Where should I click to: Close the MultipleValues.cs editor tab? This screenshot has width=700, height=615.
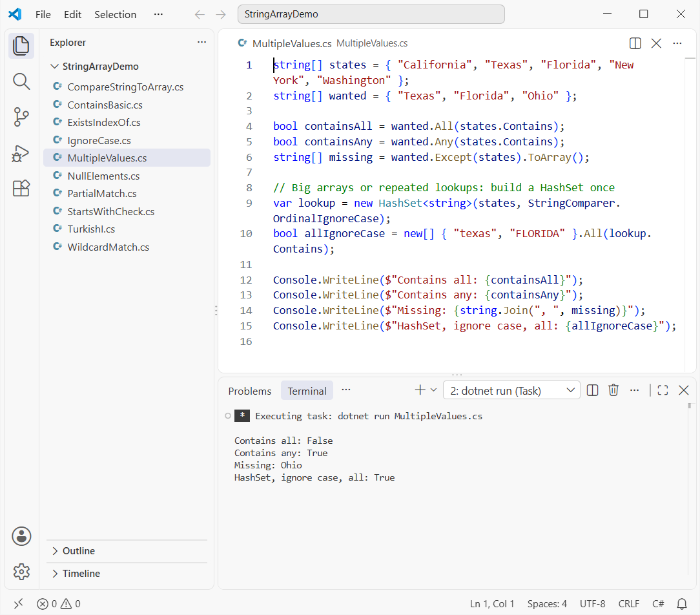point(656,43)
